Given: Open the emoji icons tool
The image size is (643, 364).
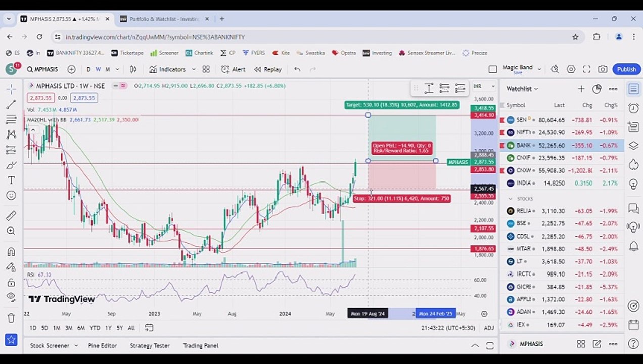Looking at the screenshot, I should (11, 195).
